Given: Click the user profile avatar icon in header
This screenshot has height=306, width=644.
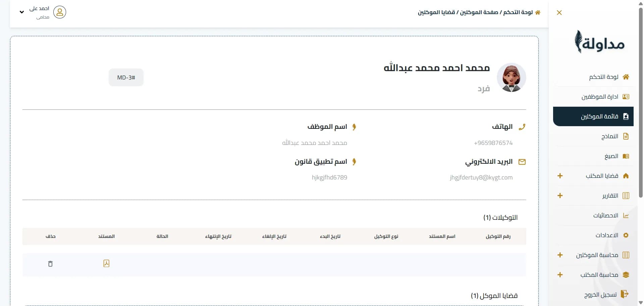Looking at the screenshot, I should [60, 12].
